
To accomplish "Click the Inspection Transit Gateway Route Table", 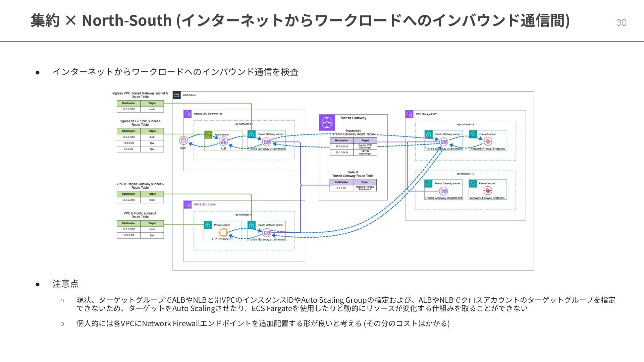I will coord(353,146).
